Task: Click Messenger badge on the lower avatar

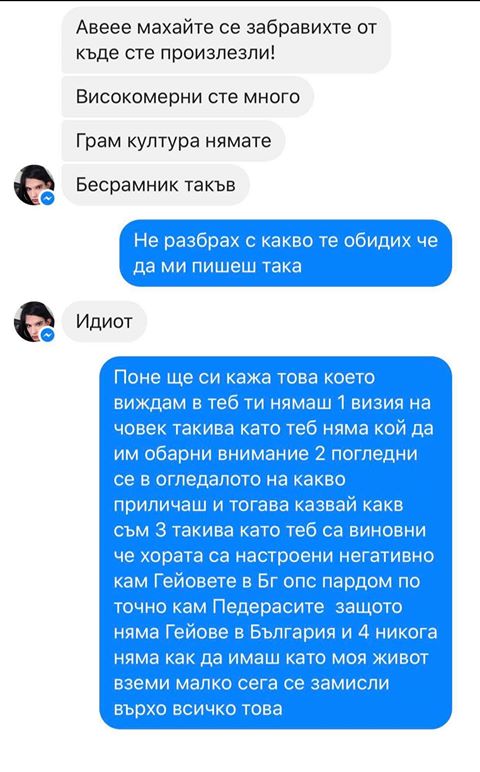Action: click(x=47, y=335)
